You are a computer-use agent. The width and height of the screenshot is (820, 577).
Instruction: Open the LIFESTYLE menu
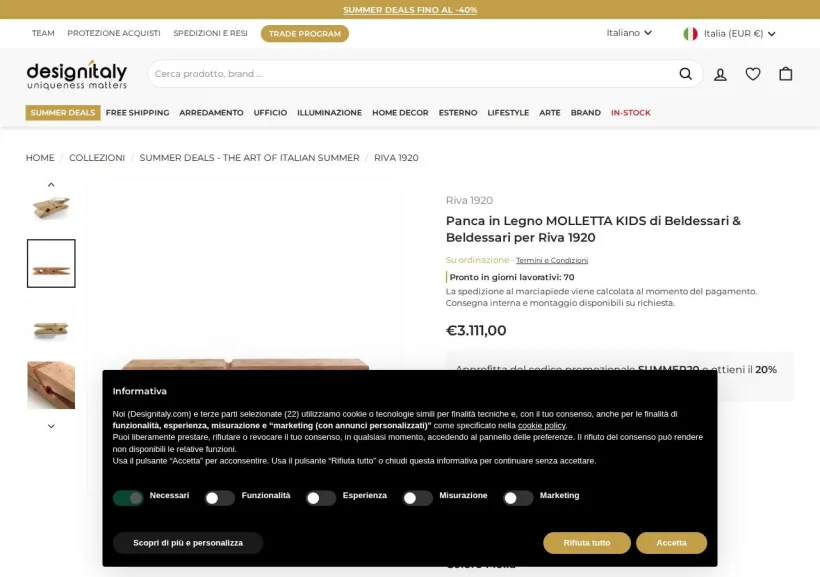(x=508, y=112)
